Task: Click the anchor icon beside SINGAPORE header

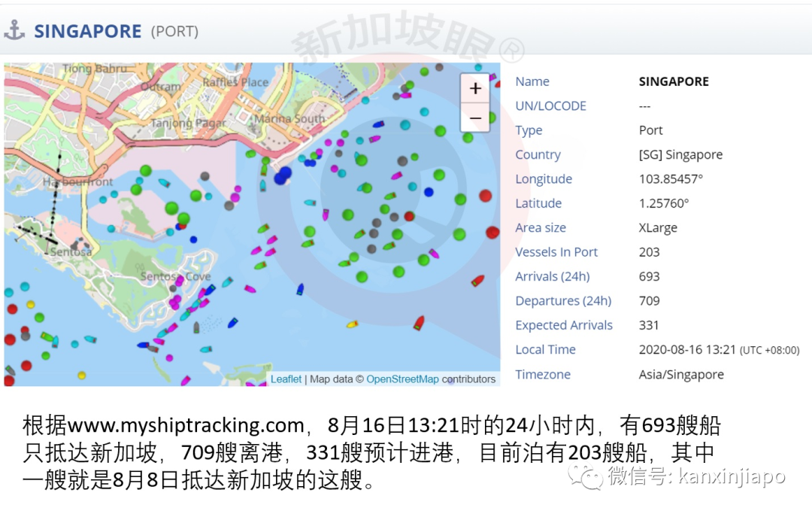Action: pos(14,30)
